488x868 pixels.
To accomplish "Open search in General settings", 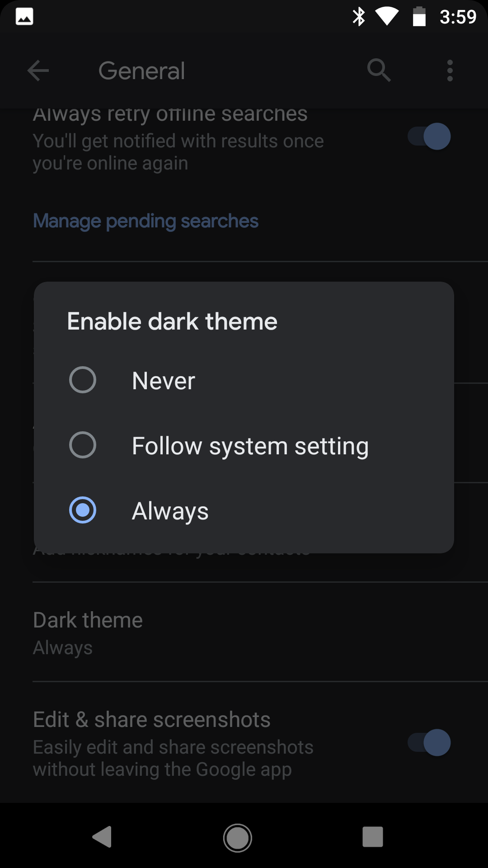I will [379, 71].
